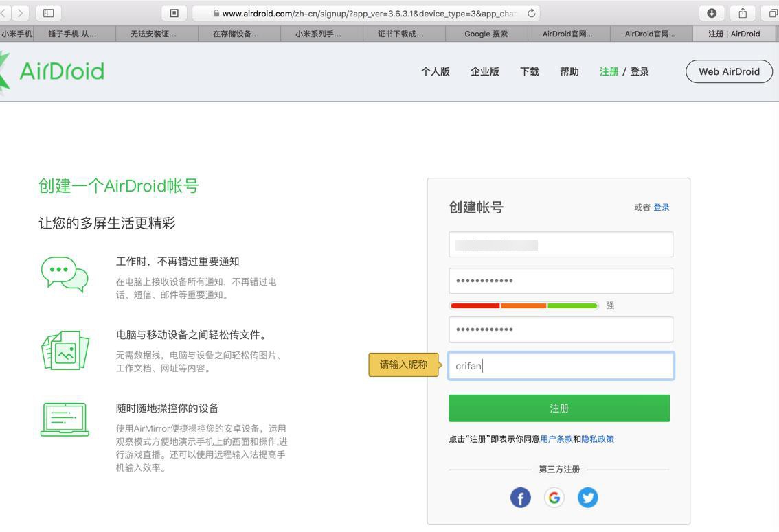Switch to the Google 搜索 tab
The height and width of the screenshot is (532, 779).
click(x=486, y=34)
